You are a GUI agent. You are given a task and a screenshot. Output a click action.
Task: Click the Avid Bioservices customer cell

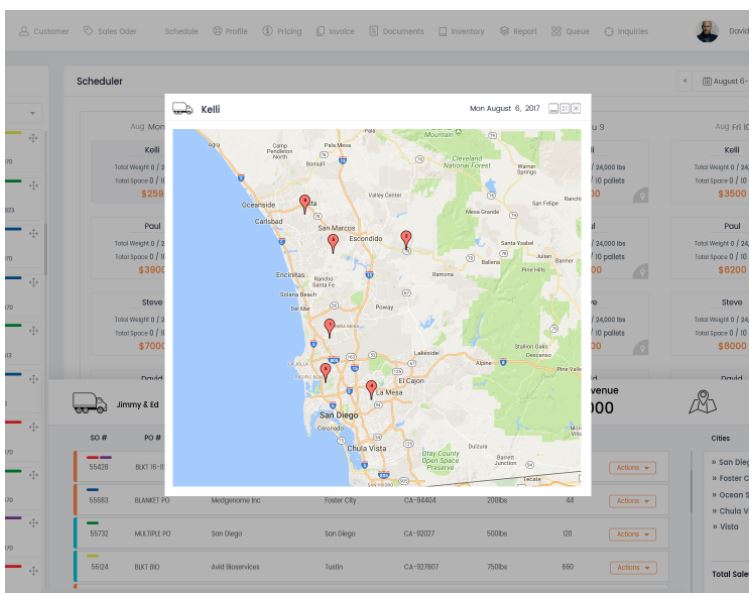[x=235, y=567]
